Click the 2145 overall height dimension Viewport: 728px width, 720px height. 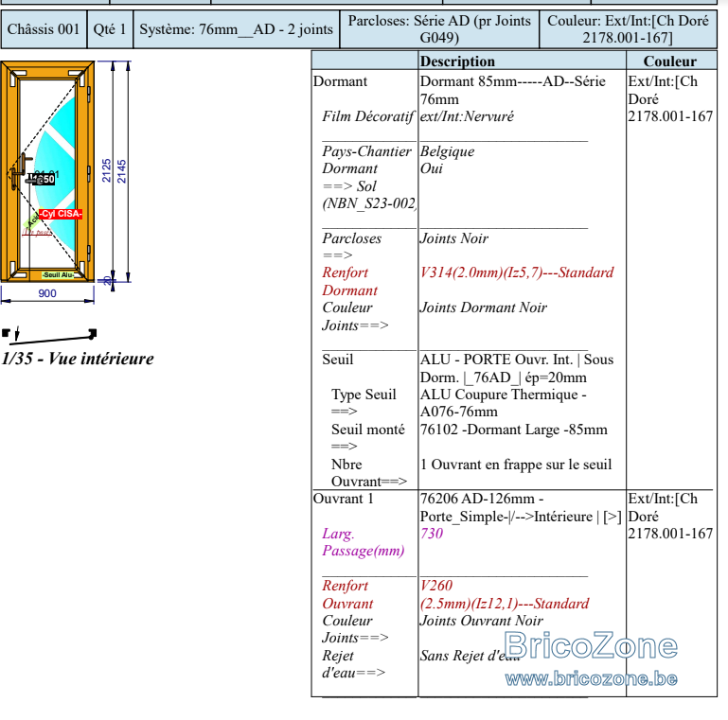[121, 171]
